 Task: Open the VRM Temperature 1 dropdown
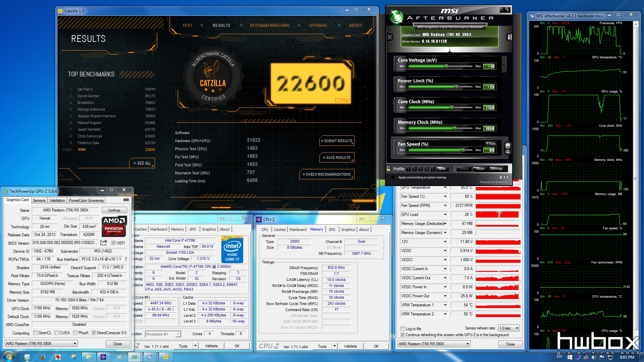(x=445, y=305)
